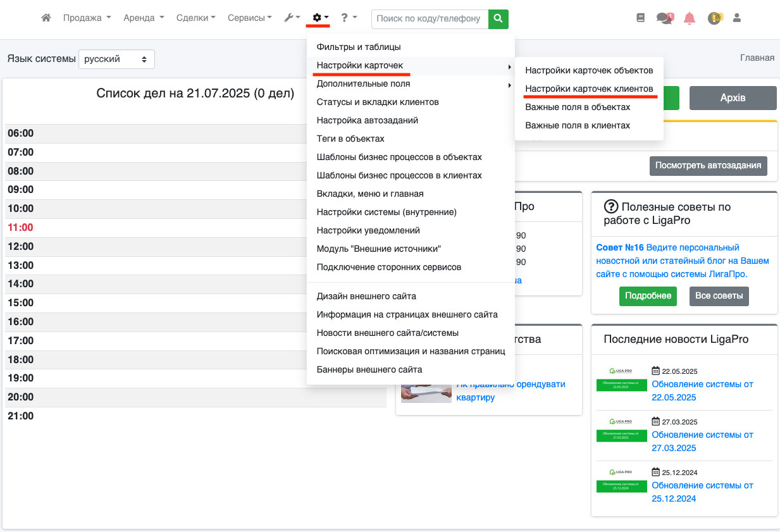Click the notifications bell icon

(x=690, y=18)
